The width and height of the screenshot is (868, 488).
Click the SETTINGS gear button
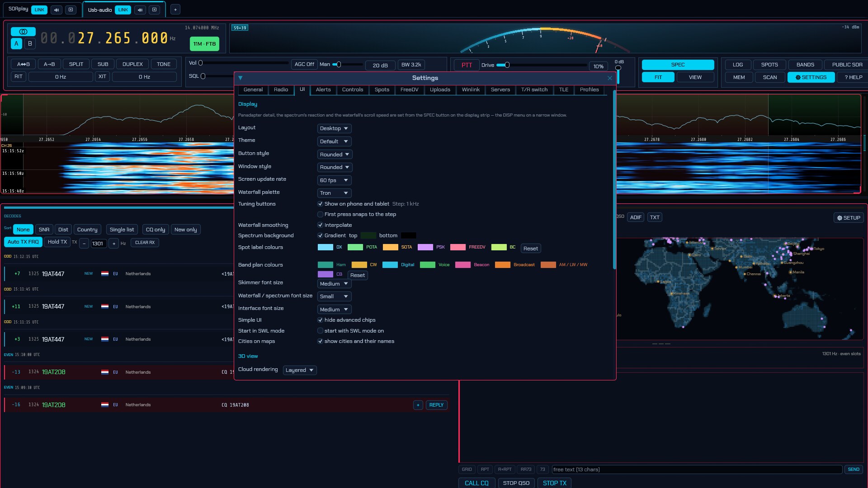coord(811,77)
